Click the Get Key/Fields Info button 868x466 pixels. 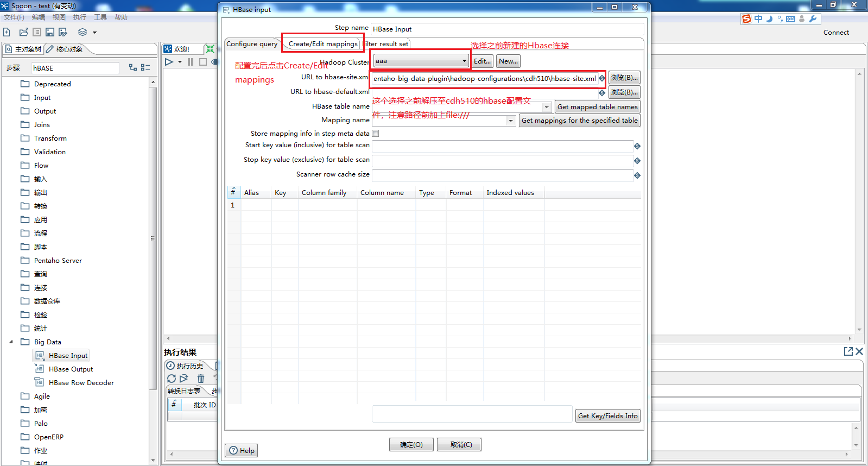point(607,415)
